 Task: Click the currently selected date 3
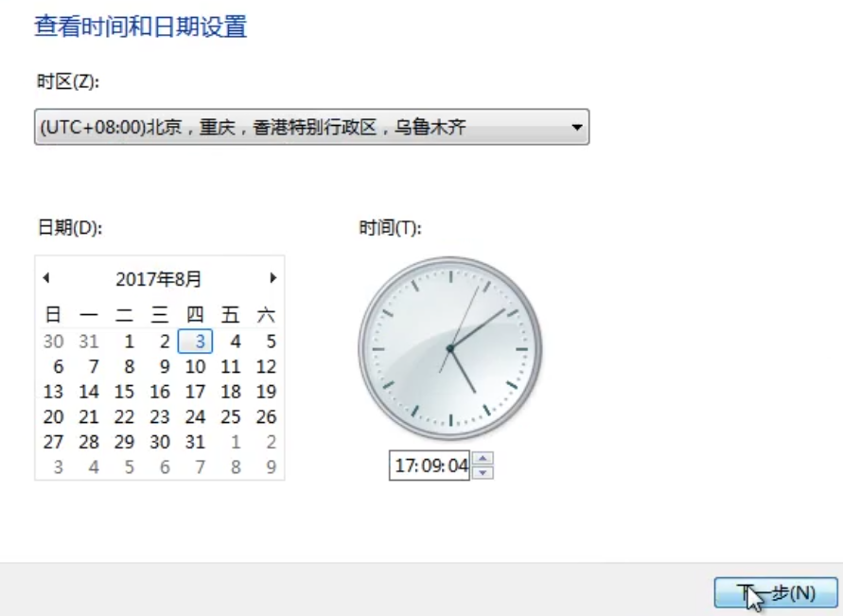click(x=194, y=342)
